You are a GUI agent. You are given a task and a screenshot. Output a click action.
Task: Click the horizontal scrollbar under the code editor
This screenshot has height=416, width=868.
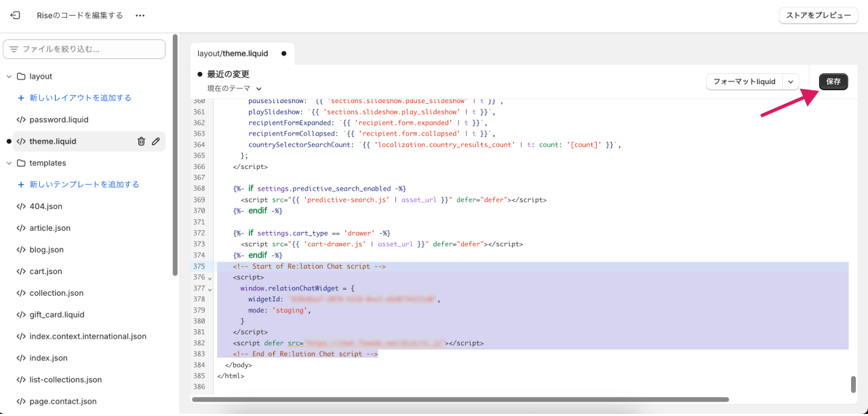[460, 400]
